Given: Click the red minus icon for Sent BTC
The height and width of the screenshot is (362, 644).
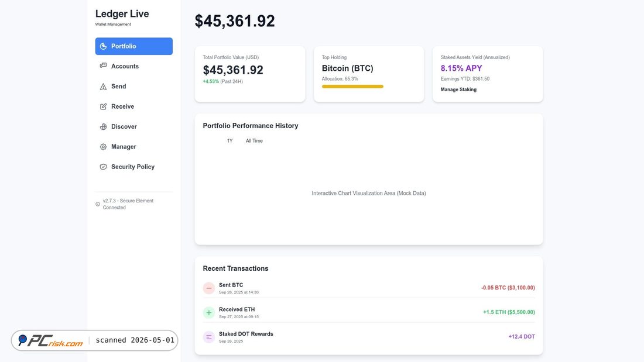Looking at the screenshot, I should click(x=208, y=288).
